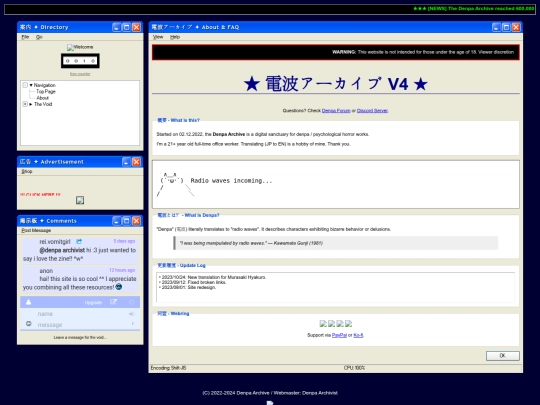The image size is (540, 405).
Task: Maximize the Directory window
Action: [x=127, y=27]
